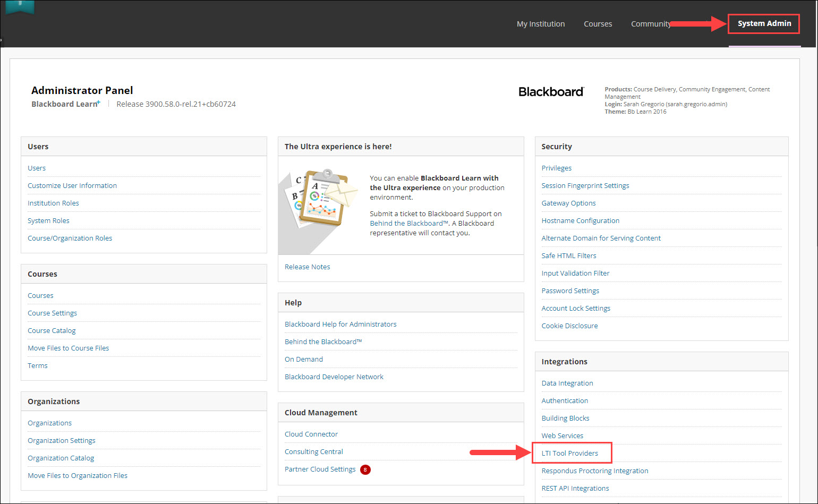Open the Privileges security link

(x=557, y=168)
